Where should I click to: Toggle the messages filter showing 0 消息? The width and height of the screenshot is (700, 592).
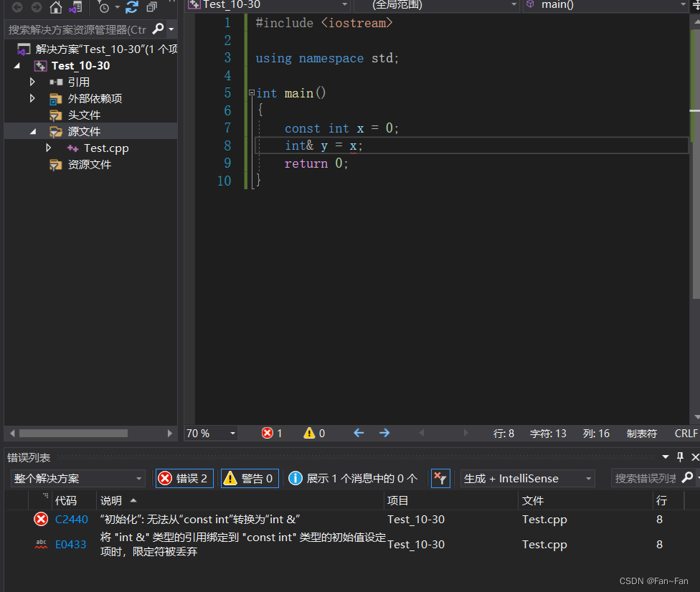[x=353, y=478]
